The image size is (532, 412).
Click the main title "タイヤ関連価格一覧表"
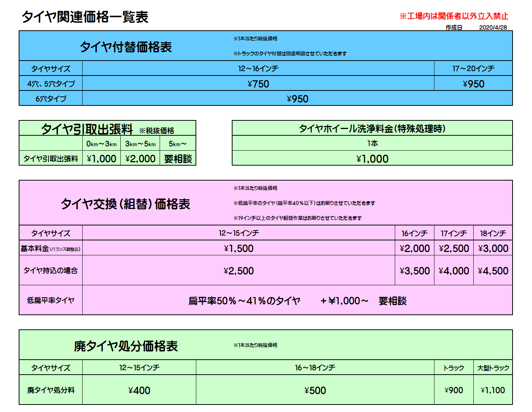[85, 17]
